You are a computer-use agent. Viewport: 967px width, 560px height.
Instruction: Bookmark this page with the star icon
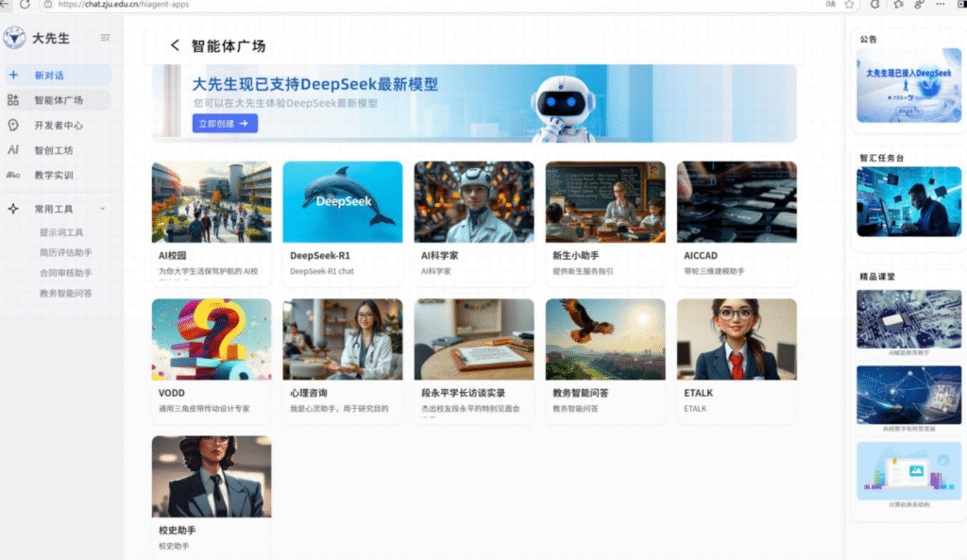coord(849,5)
